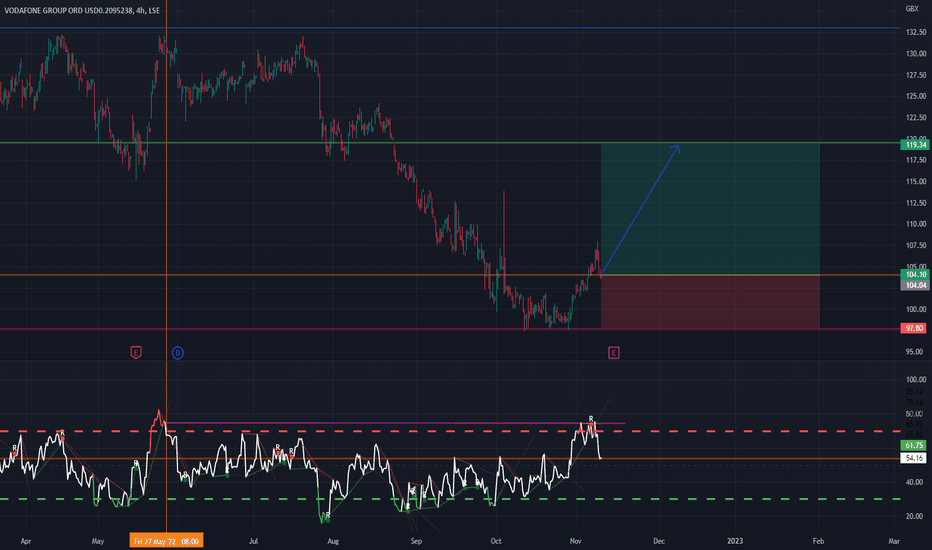Click the pink earnings E marker near November

(613, 353)
